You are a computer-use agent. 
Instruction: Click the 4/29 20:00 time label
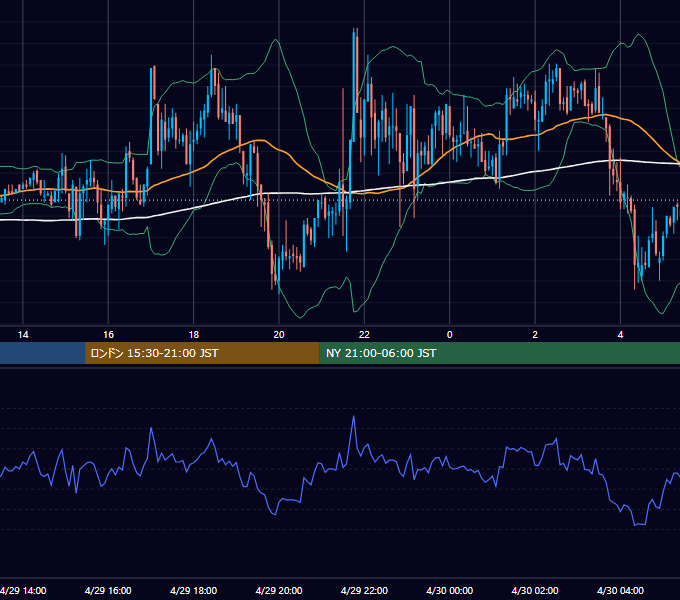pyautogui.click(x=279, y=590)
